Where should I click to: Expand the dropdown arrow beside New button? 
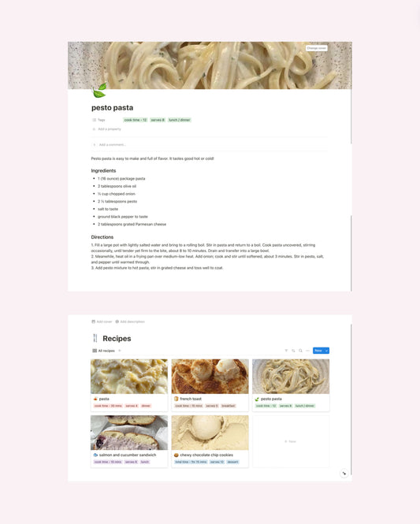tap(326, 351)
